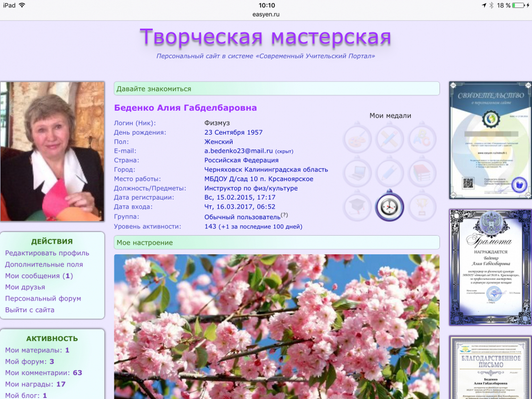This screenshot has width=532, height=399.
Task: Click the profile photo of the woman
Action: [52, 151]
